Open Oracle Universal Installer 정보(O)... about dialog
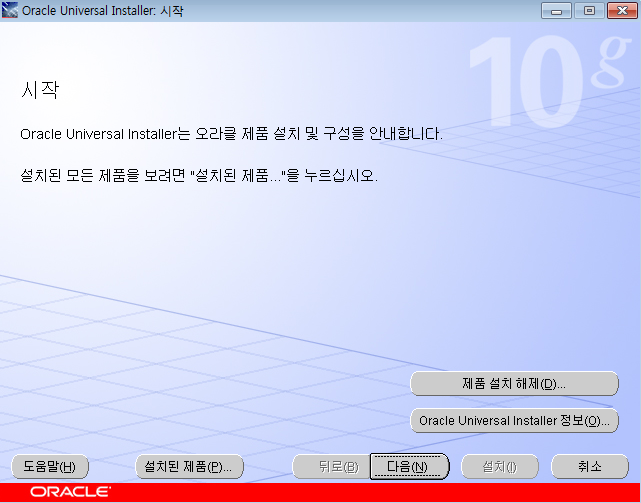This screenshot has height=503, width=641. click(x=514, y=420)
